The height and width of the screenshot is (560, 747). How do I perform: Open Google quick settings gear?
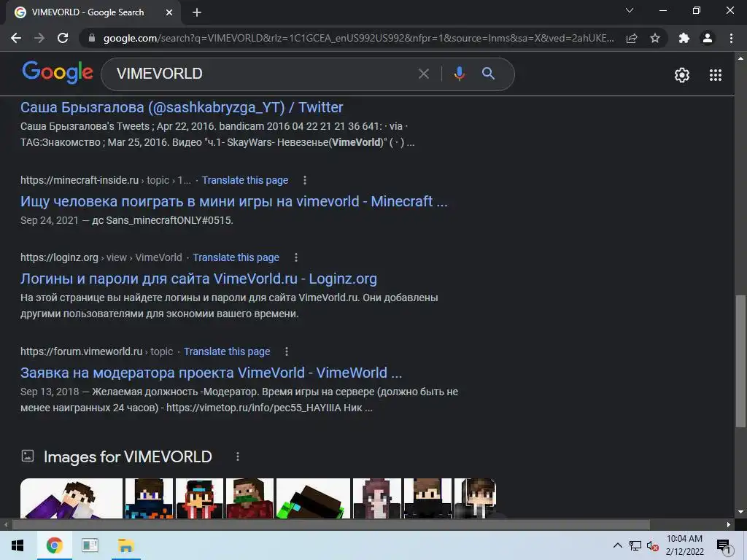pos(682,75)
